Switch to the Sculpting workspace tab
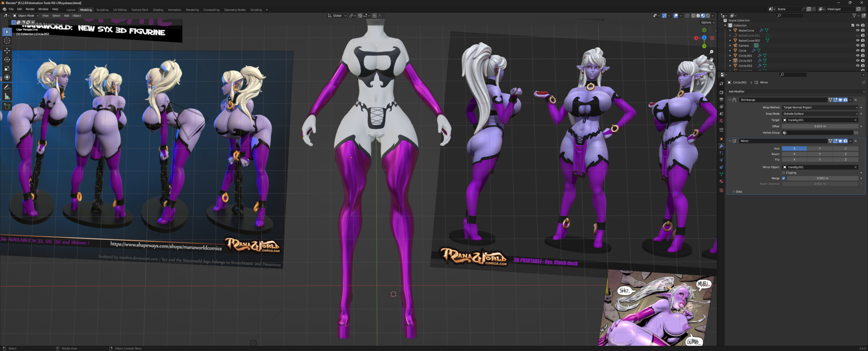 pyautogui.click(x=102, y=10)
